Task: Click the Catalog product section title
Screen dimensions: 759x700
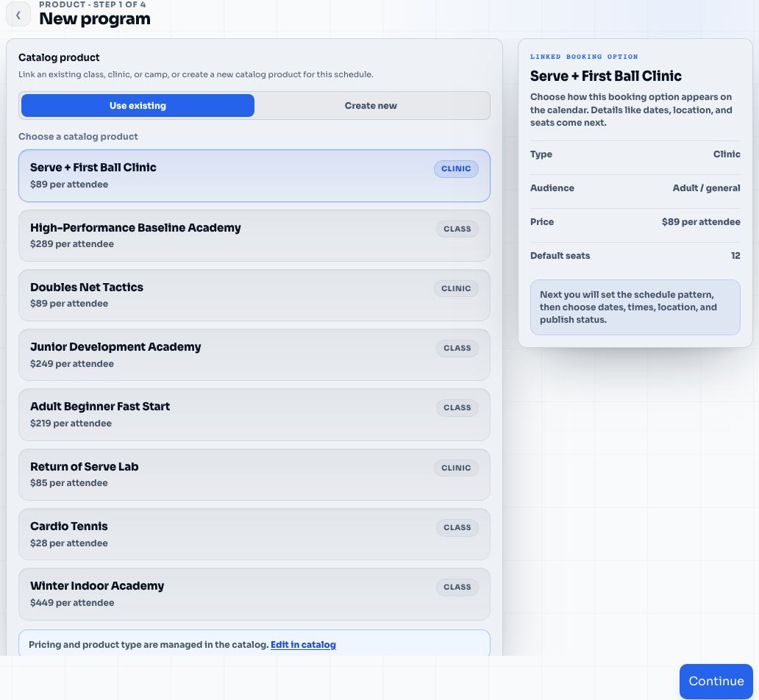Action: point(59,57)
